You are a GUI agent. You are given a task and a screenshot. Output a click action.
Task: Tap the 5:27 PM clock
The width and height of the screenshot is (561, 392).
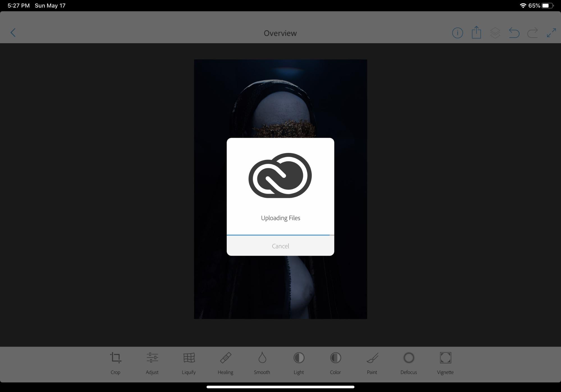(x=19, y=6)
